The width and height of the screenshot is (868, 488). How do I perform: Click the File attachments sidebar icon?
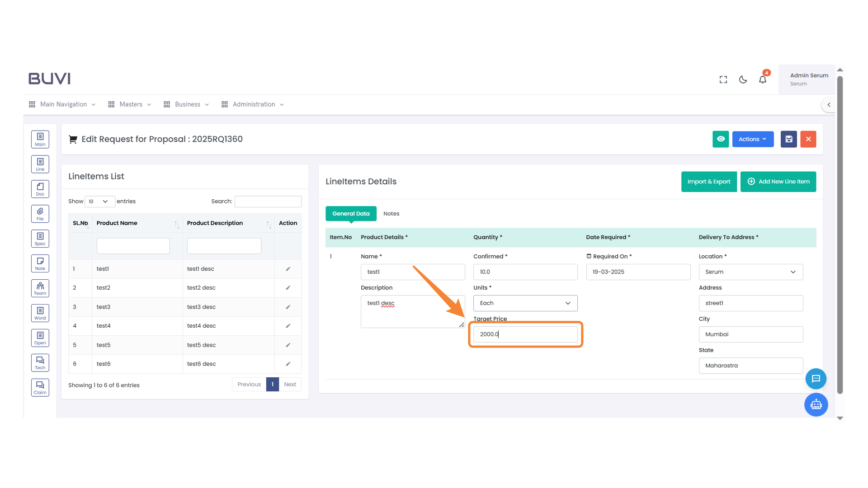pos(40,213)
